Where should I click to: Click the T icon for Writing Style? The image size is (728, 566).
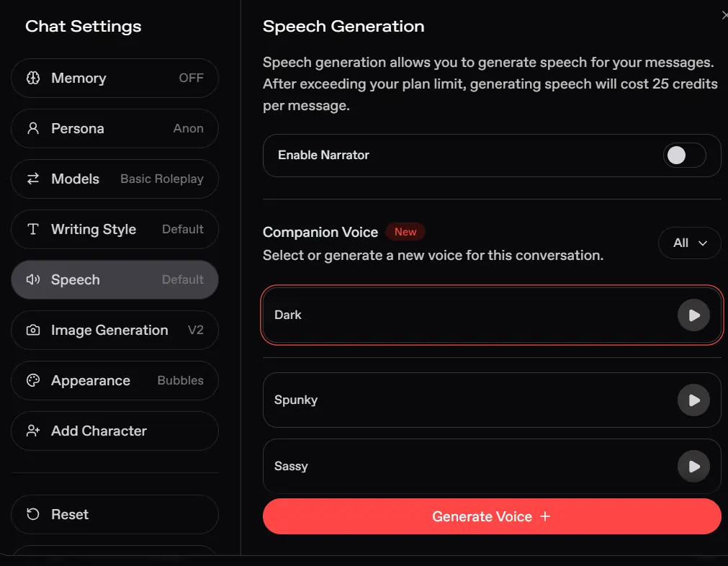[33, 229]
